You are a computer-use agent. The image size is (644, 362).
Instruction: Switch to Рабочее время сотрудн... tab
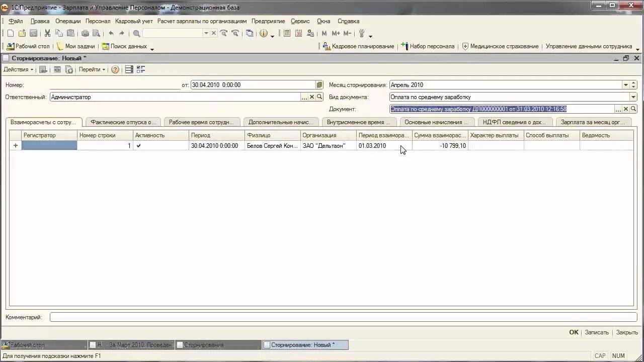click(201, 122)
